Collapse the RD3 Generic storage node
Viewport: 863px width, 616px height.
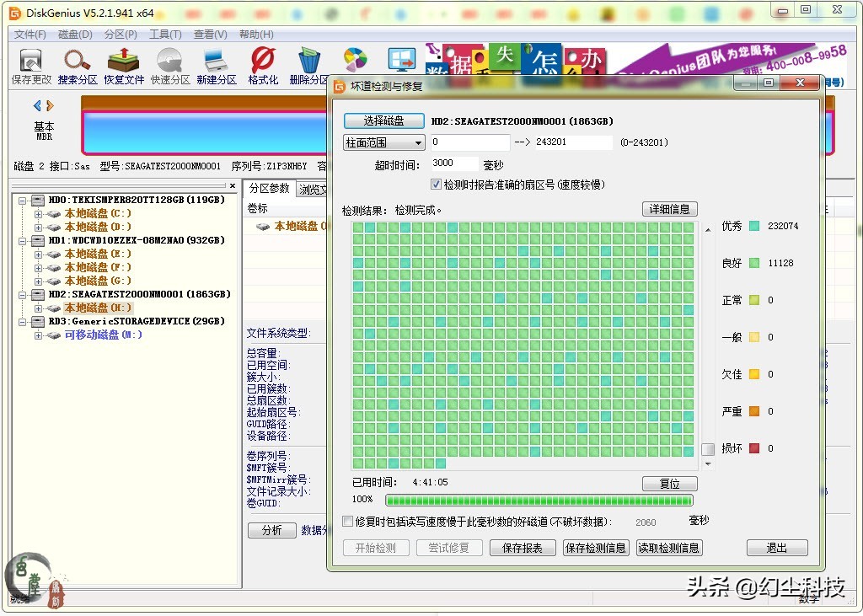(23, 322)
